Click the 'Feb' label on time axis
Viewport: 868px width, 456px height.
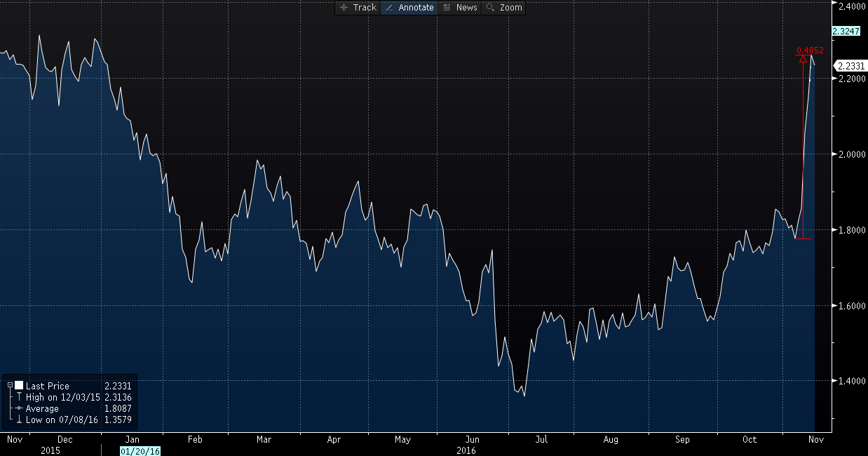[x=195, y=440]
